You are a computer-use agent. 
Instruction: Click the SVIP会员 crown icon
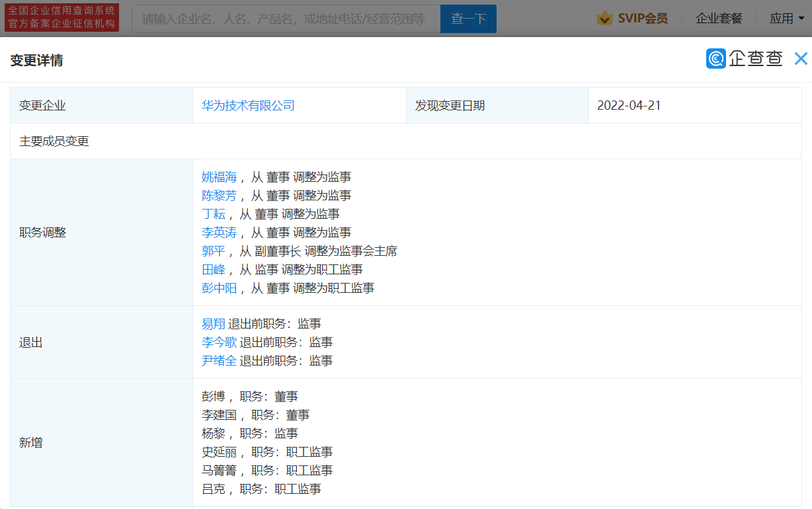coord(604,19)
